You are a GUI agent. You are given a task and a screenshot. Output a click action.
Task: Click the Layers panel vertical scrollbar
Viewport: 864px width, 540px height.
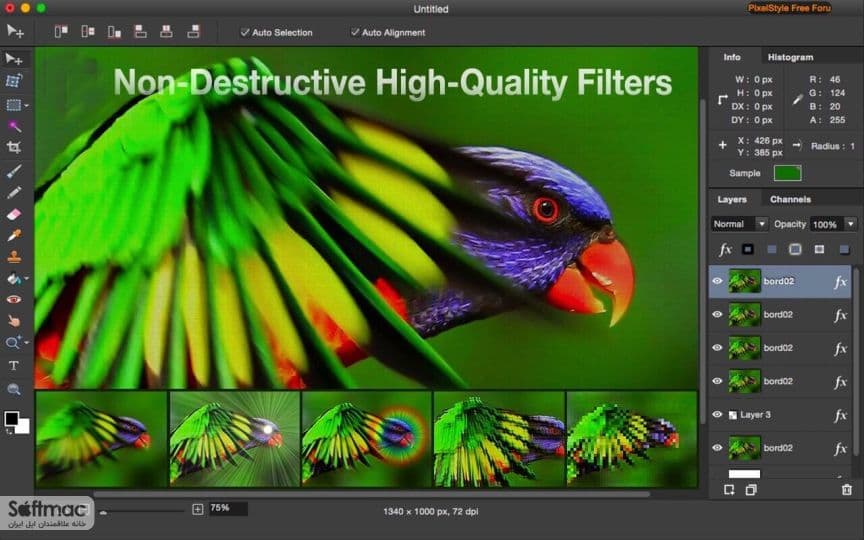[x=856, y=361]
